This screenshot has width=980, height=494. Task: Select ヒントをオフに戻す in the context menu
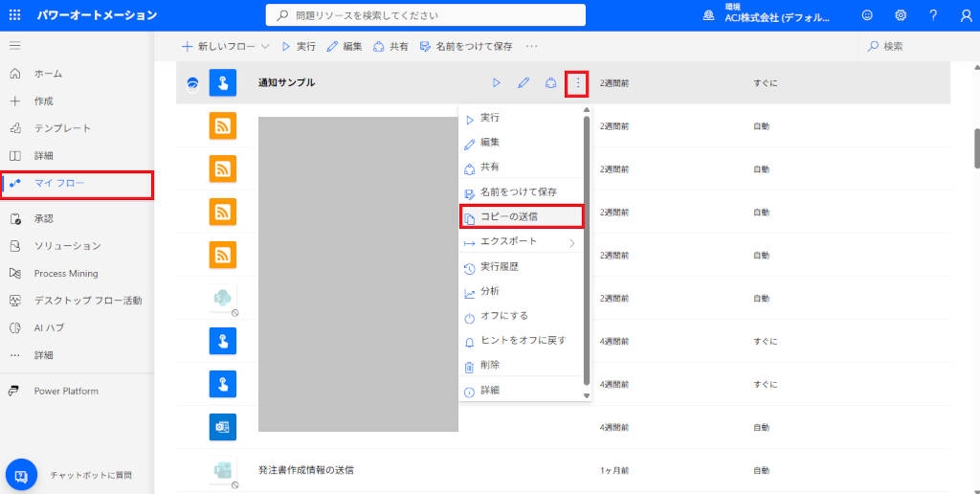coord(523,341)
